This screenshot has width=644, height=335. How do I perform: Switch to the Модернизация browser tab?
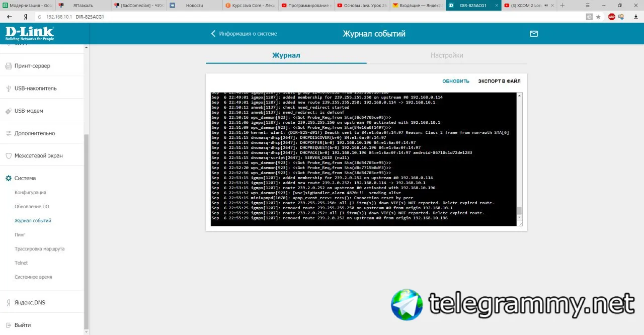27,6
